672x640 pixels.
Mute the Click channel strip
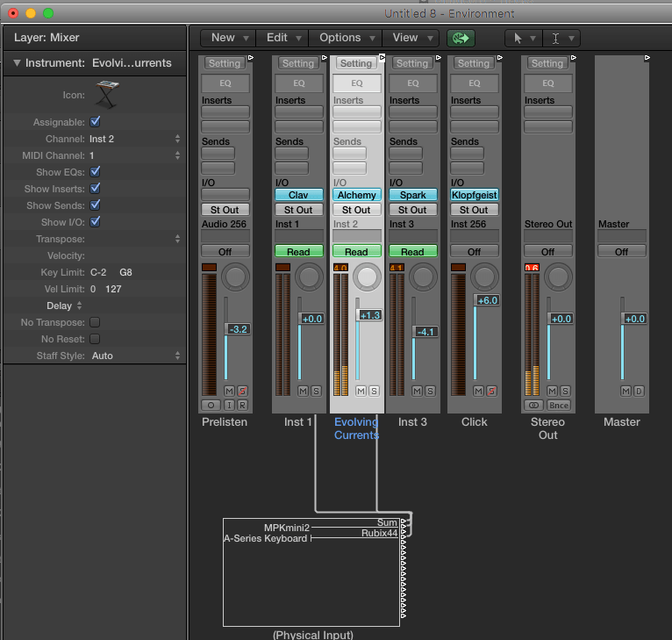(479, 391)
